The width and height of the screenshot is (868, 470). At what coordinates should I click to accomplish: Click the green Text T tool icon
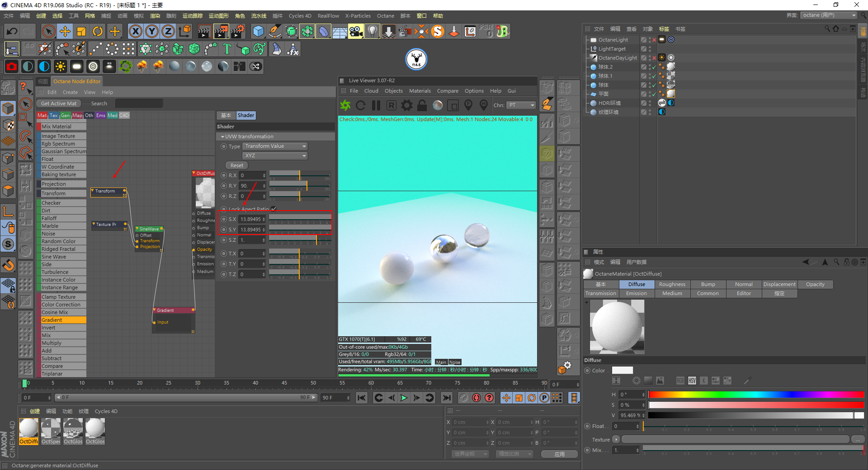point(227,49)
